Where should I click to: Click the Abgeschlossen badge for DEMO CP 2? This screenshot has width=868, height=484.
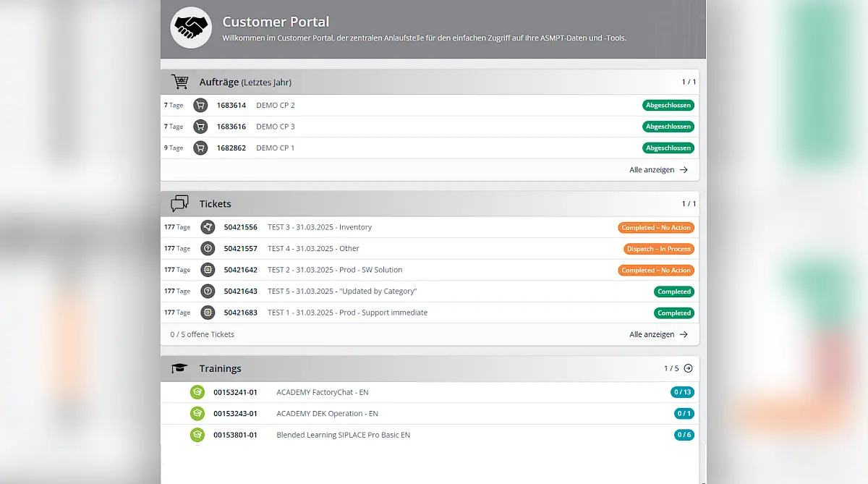[668, 106]
